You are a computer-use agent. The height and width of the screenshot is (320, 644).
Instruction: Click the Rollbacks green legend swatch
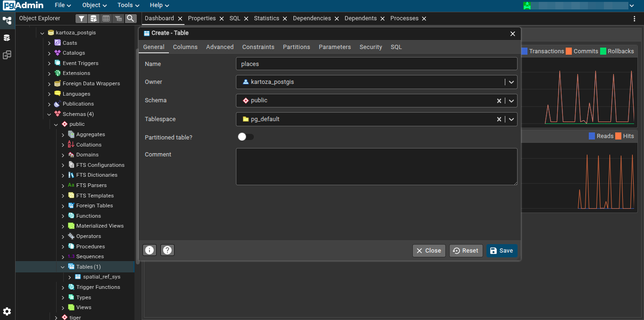coord(603,51)
